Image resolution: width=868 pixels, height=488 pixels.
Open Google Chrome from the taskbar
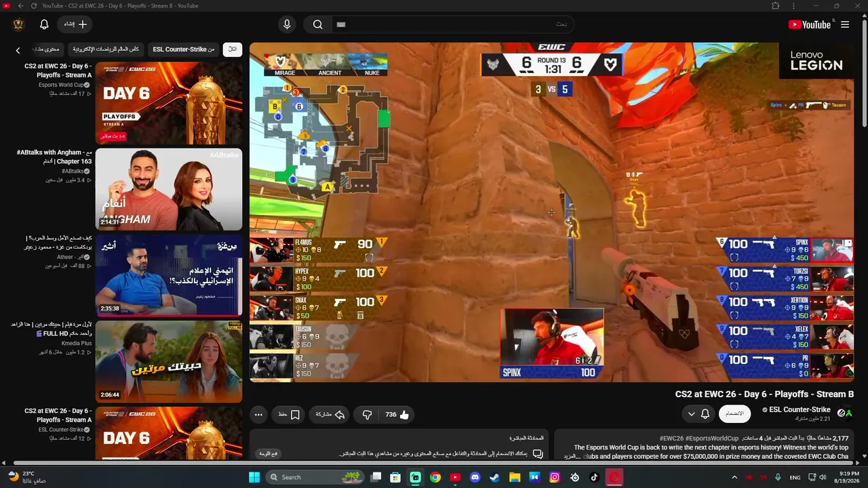coord(435,477)
